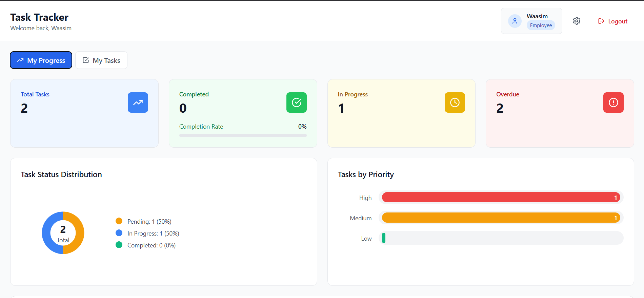The height and width of the screenshot is (298, 644).
Task: Open settings via the gear icon
Action: tap(577, 21)
